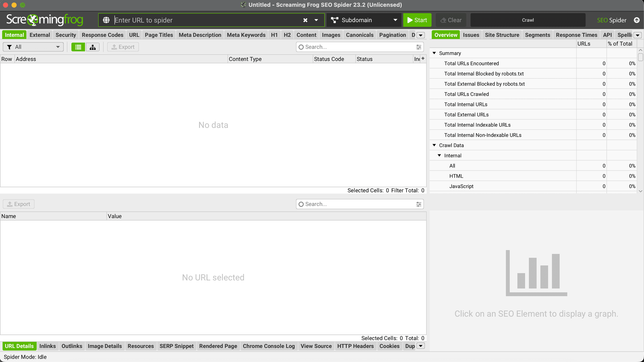Show more right-panel tabs via overflow arrow
This screenshot has height=362, width=644.
[x=637, y=35]
